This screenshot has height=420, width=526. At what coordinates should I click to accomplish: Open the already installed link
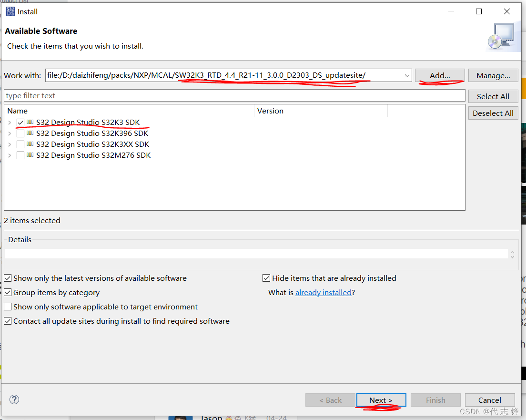click(x=324, y=292)
